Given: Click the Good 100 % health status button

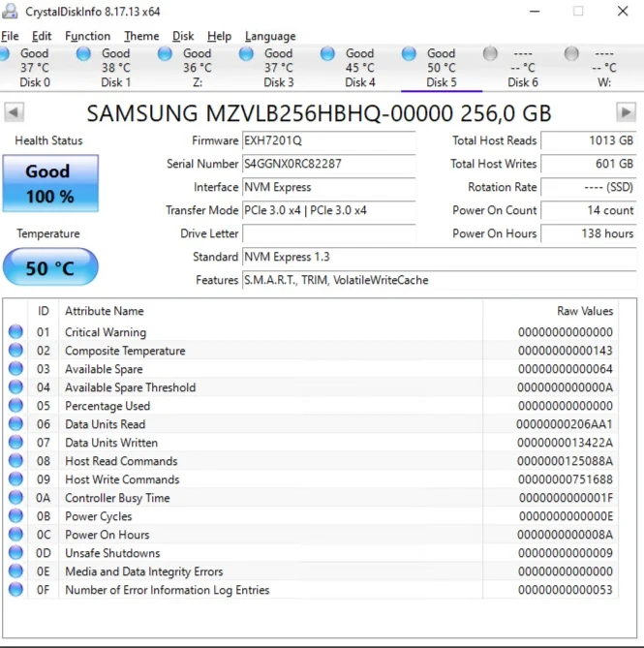Looking at the screenshot, I should click(50, 183).
